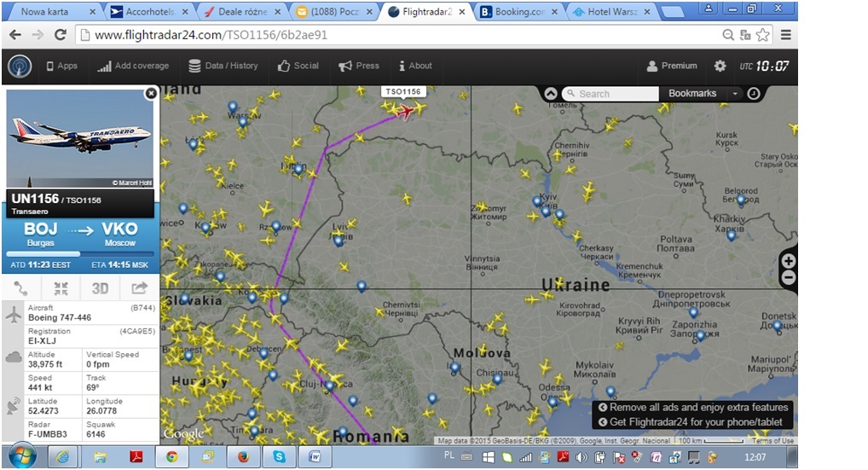Image resolution: width=868 pixels, height=470 pixels.
Task: Click in the map Search field
Action: click(x=610, y=94)
